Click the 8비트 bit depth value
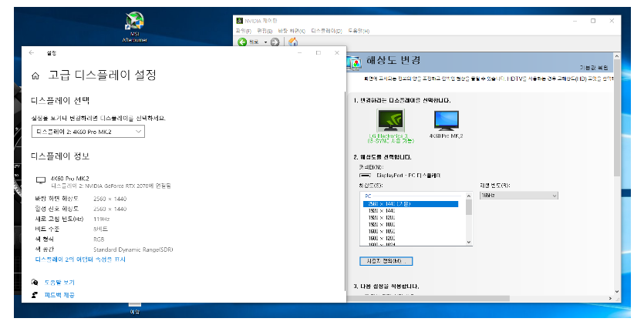 click(x=100, y=229)
